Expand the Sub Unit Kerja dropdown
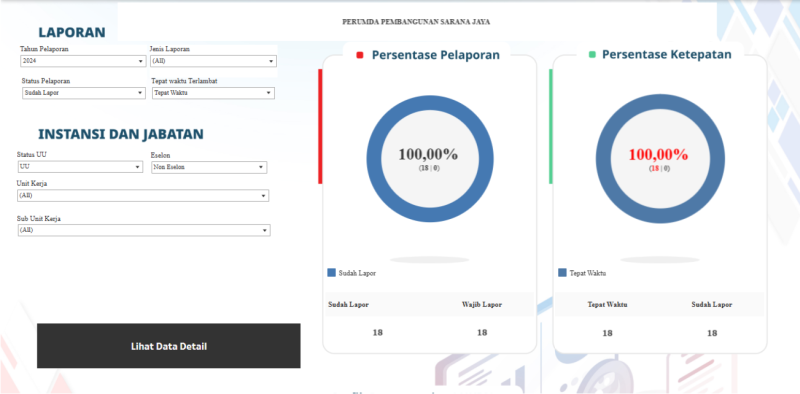The width and height of the screenshot is (800, 394). (x=144, y=230)
